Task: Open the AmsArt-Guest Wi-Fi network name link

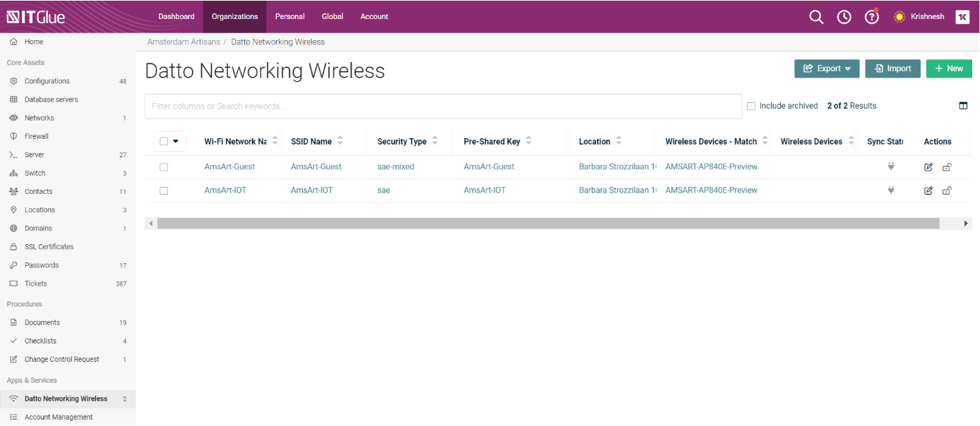Action: pyautogui.click(x=229, y=167)
